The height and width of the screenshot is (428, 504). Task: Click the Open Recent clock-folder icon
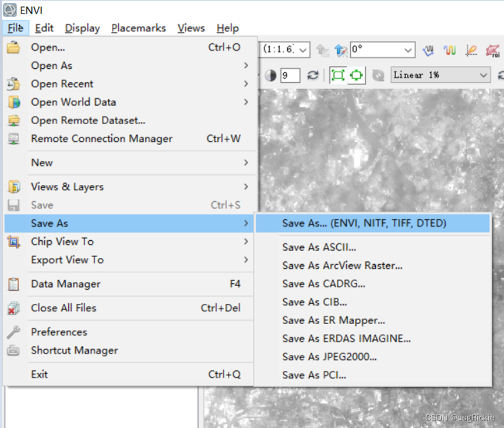13,84
